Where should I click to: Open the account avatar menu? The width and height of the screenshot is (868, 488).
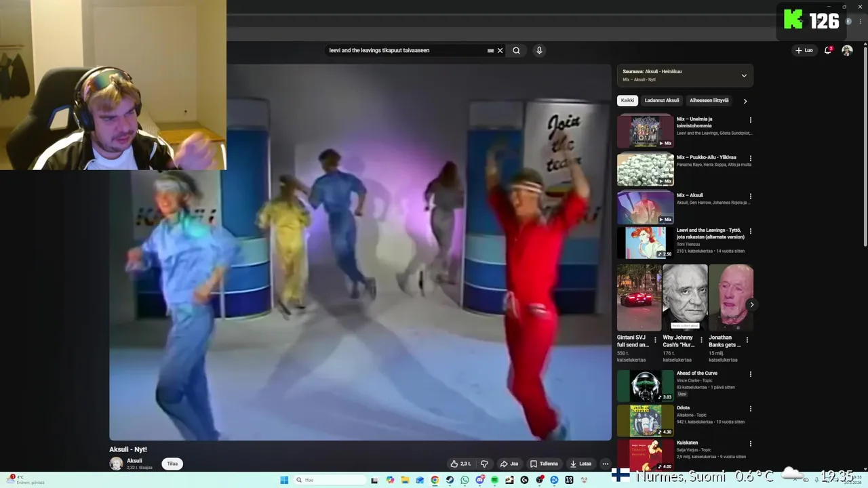pyautogui.click(x=847, y=50)
